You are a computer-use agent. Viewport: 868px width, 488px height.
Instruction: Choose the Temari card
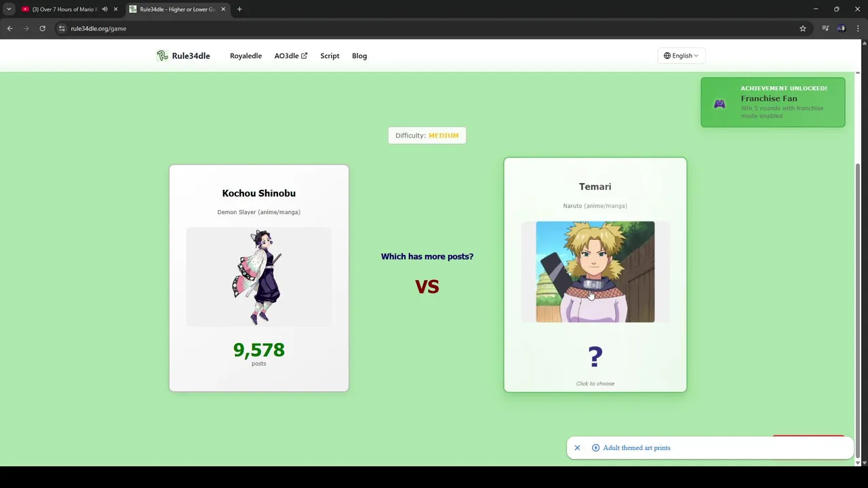(595, 274)
